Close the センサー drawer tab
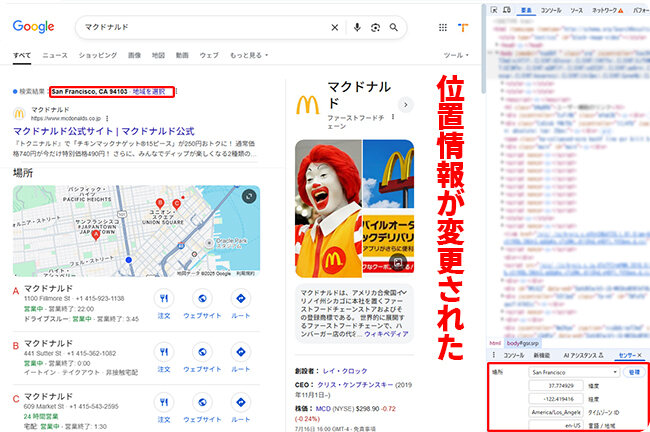This screenshot has width=650, height=432. (x=639, y=355)
